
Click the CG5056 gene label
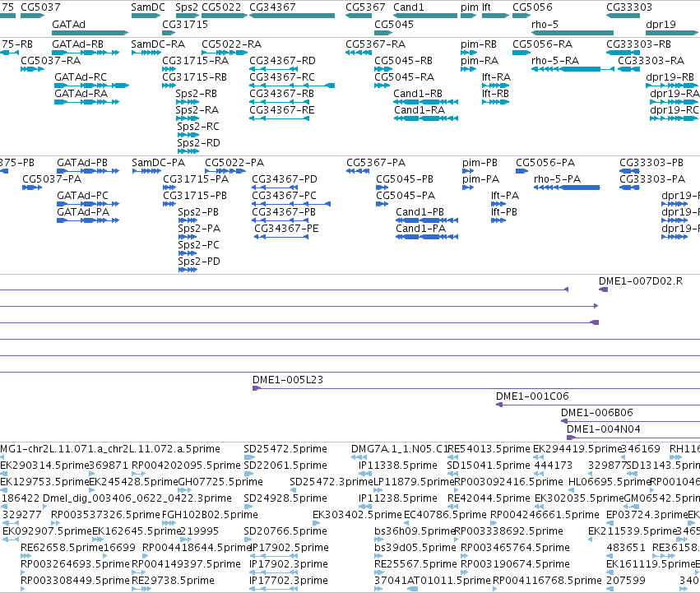(x=532, y=7)
